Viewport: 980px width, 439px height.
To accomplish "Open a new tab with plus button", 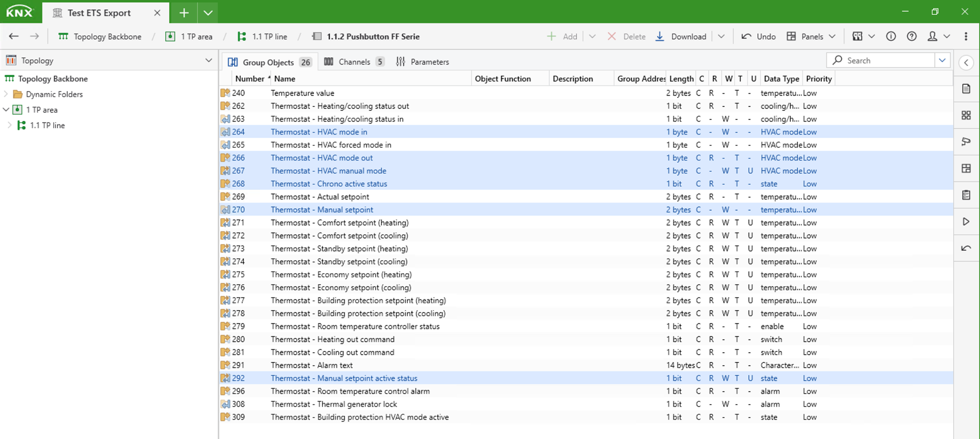I will tap(184, 13).
